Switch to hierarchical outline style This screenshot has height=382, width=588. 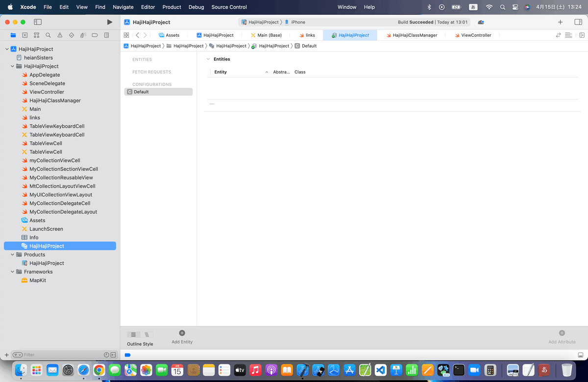click(147, 334)
